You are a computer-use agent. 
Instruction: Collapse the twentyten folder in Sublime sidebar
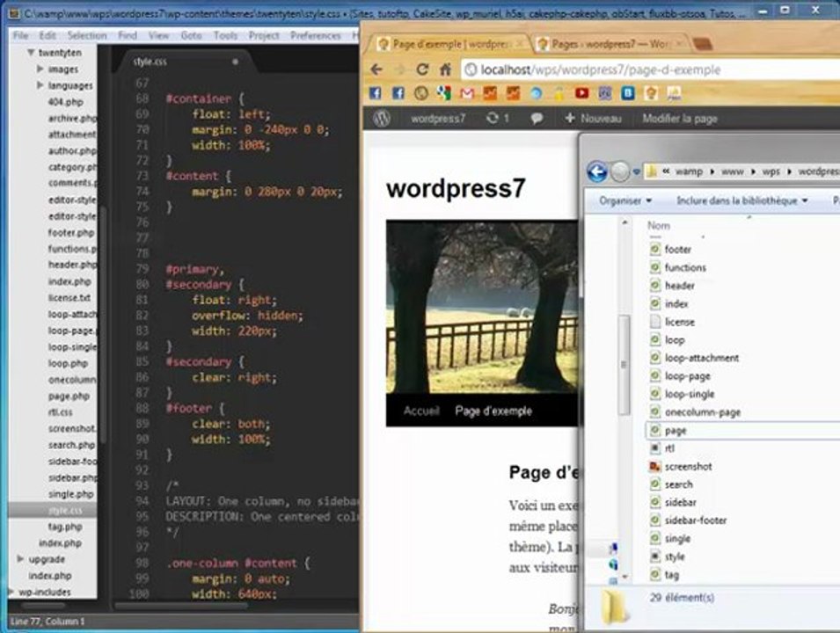coord(31,53)
